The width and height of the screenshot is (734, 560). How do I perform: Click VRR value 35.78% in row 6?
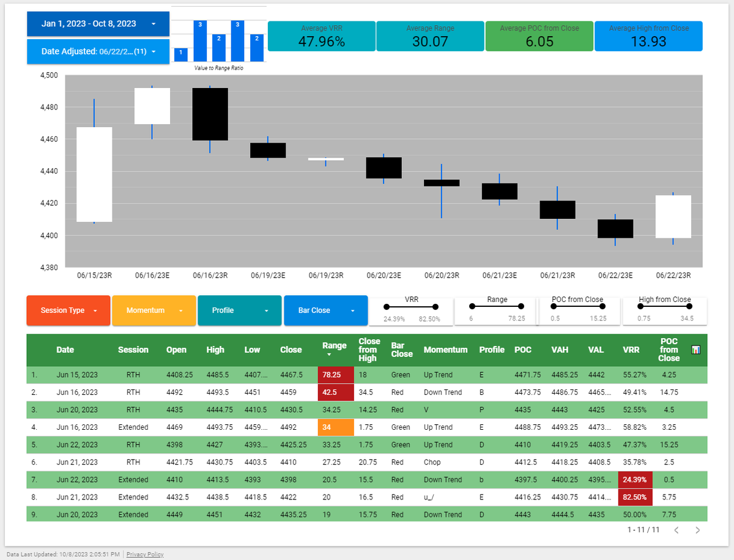pos(634,463)
